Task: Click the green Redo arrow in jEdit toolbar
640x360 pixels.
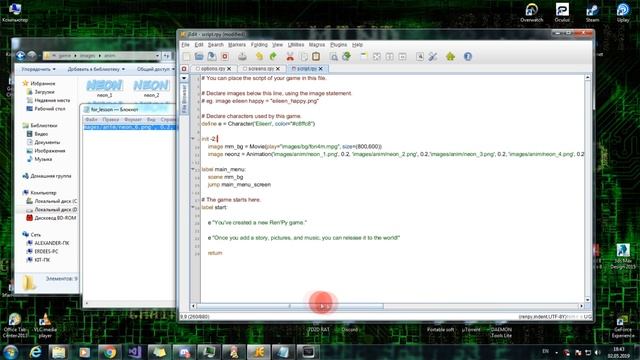Action: 273,57
